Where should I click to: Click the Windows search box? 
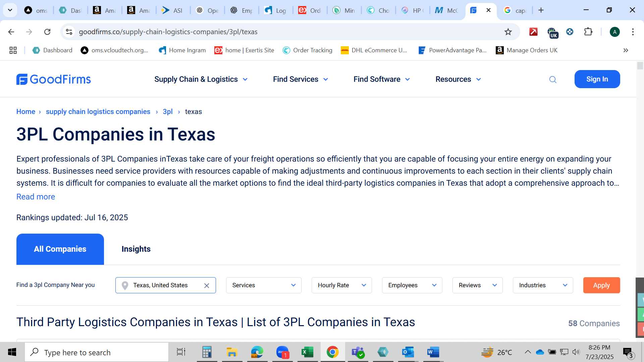(x=97, y=352)
